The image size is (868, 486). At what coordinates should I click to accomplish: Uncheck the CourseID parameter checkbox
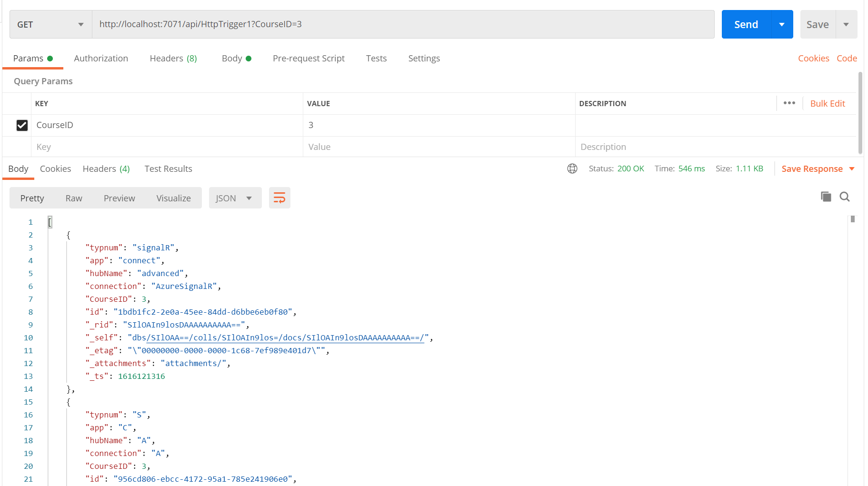pyautogui.click(x=22, y=125)
